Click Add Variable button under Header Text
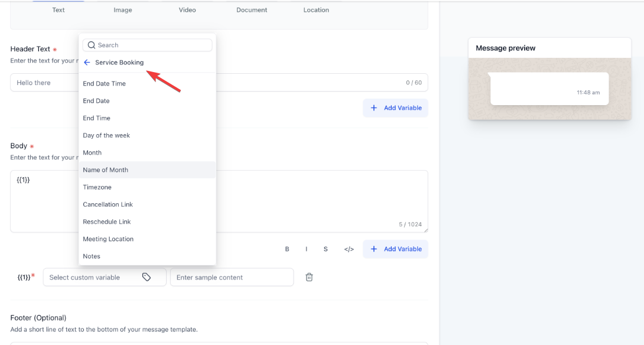 click(395, 108)
